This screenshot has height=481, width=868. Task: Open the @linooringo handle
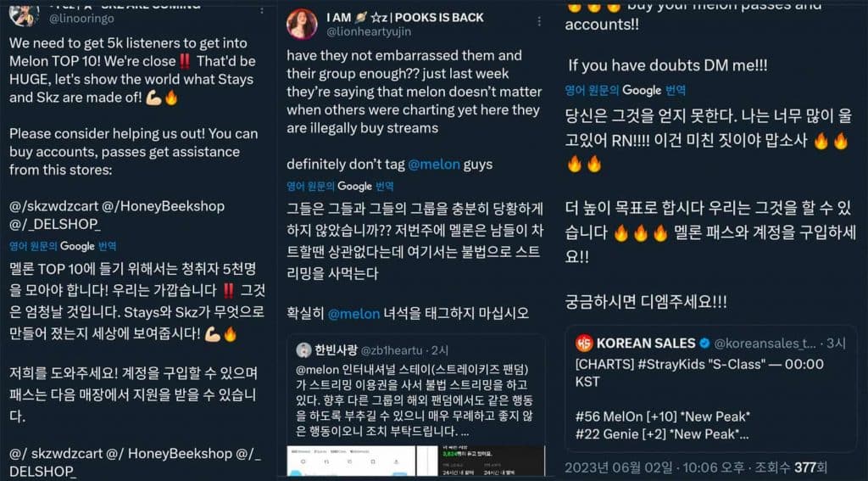82,19
